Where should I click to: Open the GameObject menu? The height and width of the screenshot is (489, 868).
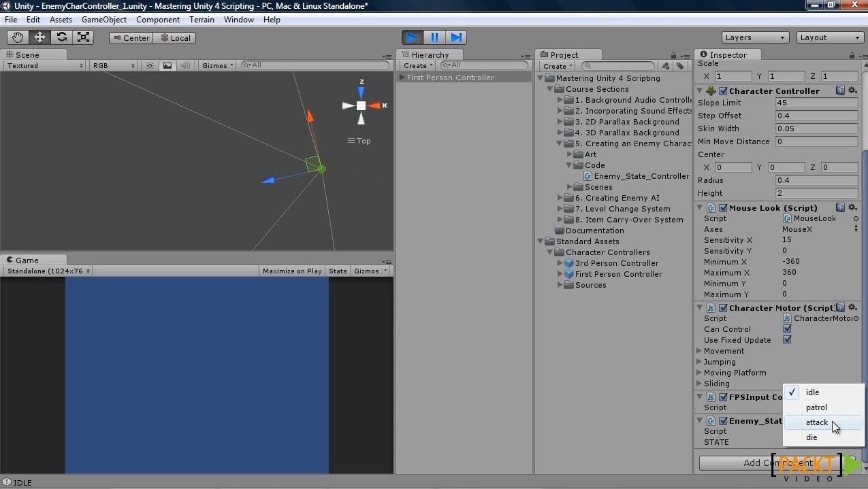coord(104,20)
